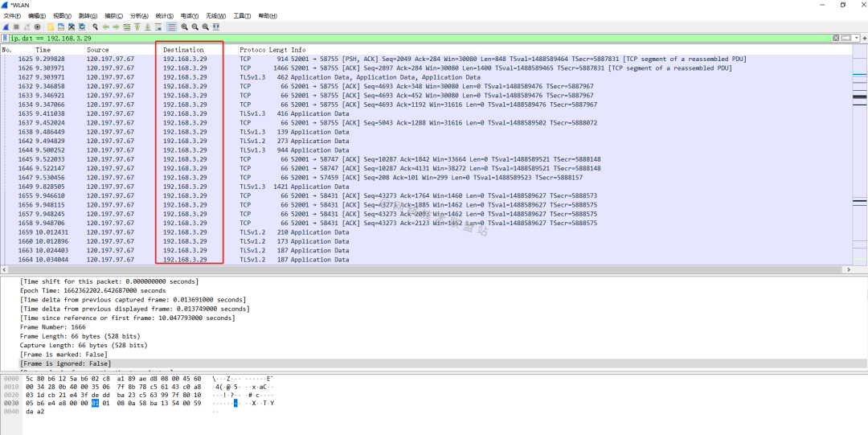This screenshot has height=435, width=868.
Task: Open the 编辑(E) menu
Action: 37,15
